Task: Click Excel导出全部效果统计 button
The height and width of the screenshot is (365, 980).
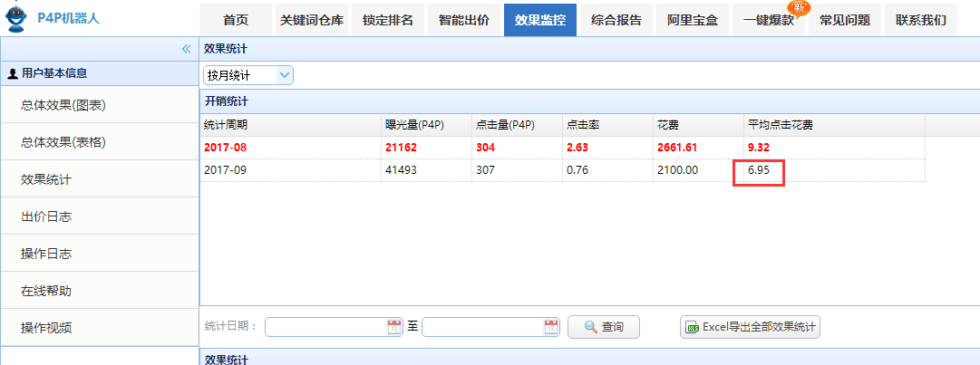Action: coord(750,327)
